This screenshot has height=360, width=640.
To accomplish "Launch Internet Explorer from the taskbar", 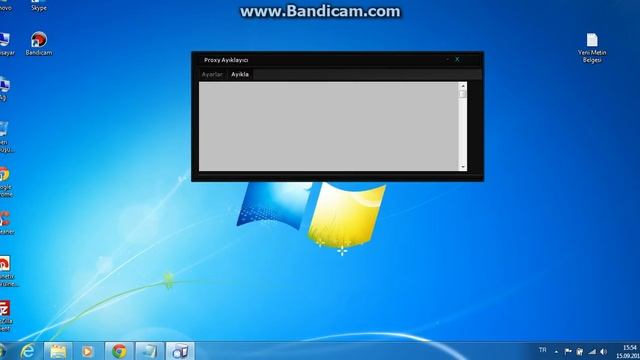I will pyautogui.click(x=28, y=351).
